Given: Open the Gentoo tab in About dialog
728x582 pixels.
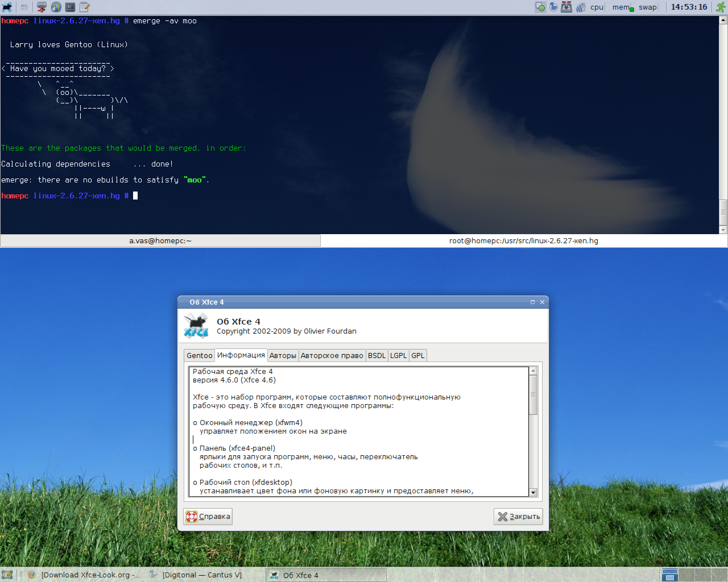Looking at the screenshot, I should coord(199,355).
